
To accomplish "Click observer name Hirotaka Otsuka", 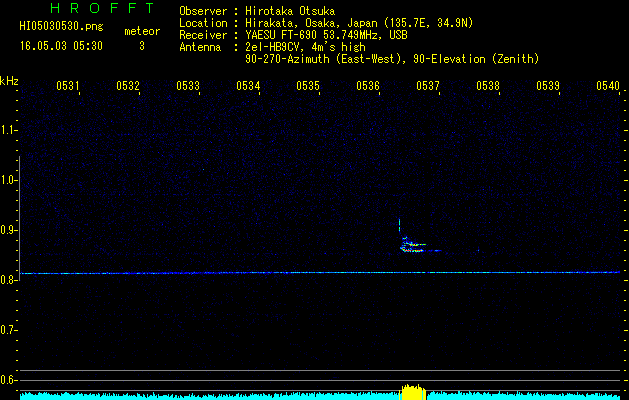I will point(290,11).
